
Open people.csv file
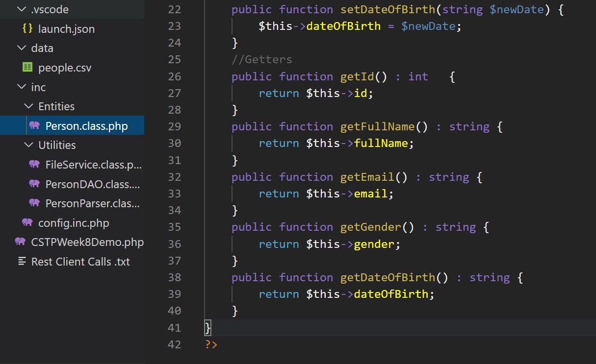(x=65, y=68)
